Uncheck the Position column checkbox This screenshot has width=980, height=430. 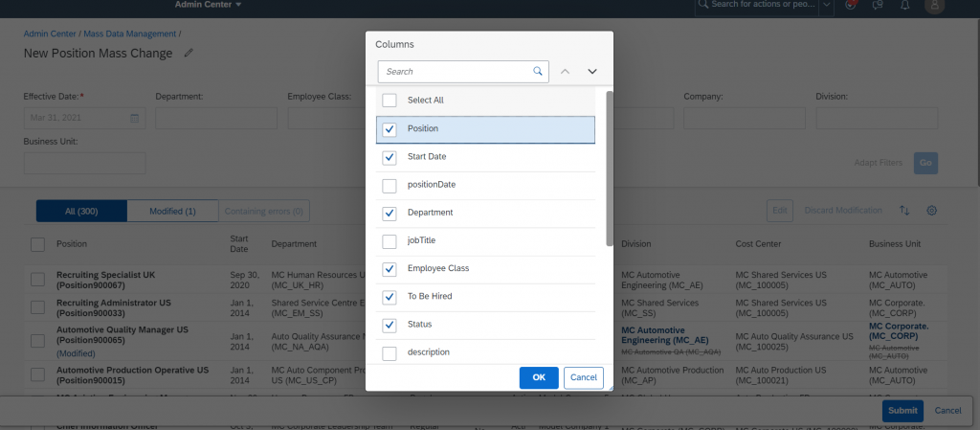[x=390, y=128]
